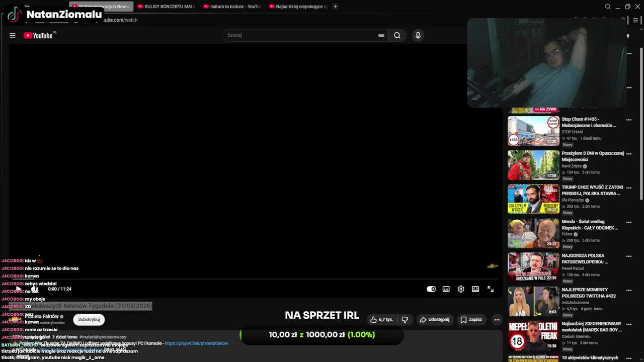Open Najbardziej ZDEGENEROWANY nastolatek thumbnail
The height and width of the screenshot is (362, 644).
coord(533,335)
